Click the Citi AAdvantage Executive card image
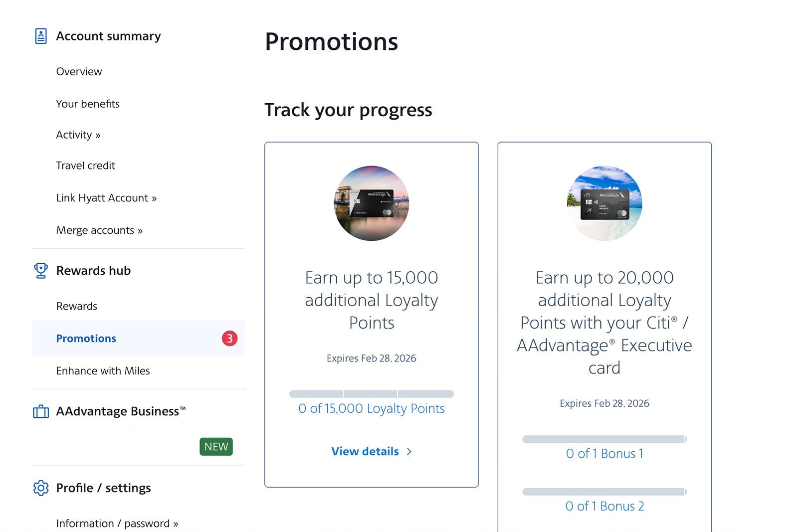 [x=604, y=203]
